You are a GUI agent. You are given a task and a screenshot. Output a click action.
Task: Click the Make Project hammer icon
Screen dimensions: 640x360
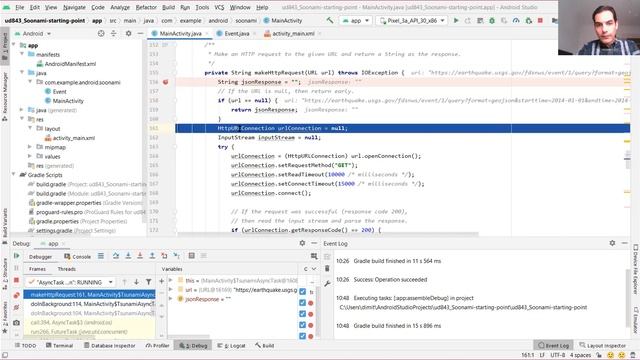[330, 20]
